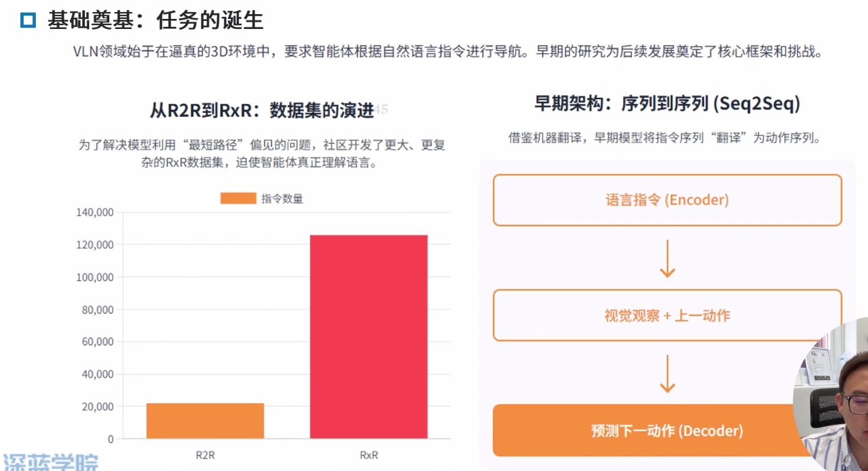Viewport: 868px width, 471px height.
Task: Click the orange R2R bar
Action: (x=205, y=420)
